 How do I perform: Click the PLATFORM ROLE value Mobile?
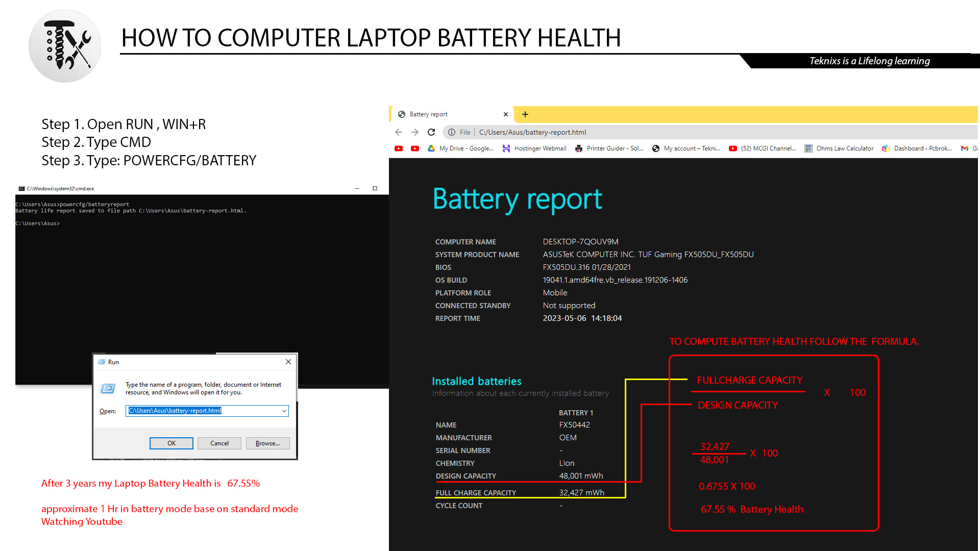pos(555,293)
